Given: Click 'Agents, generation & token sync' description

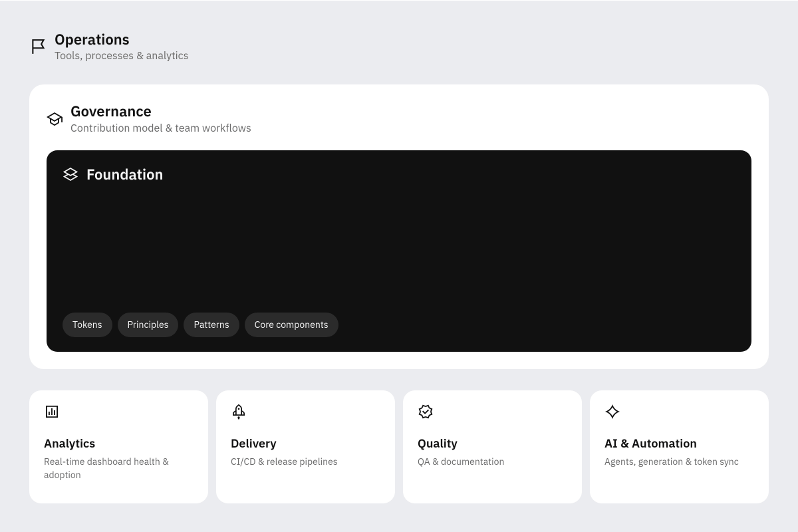Looking at the screenshot, I should [672, 462].
